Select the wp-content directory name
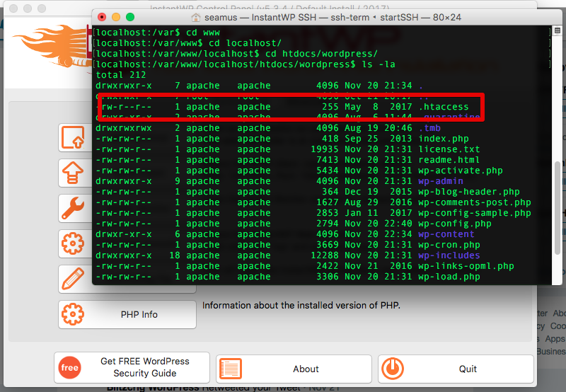Image resolution: width=566 pixels, height=392 pixels. (446, 234)
